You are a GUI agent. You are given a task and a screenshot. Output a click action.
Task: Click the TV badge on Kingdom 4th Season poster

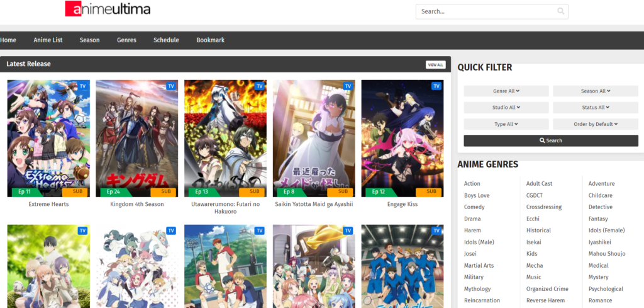[x=171, y=86]
